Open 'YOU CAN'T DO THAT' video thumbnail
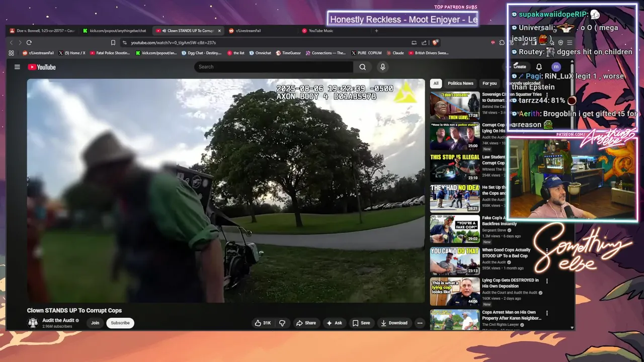Image resolution: width=644 pixels, height=362 pixels. coord(455,260)
